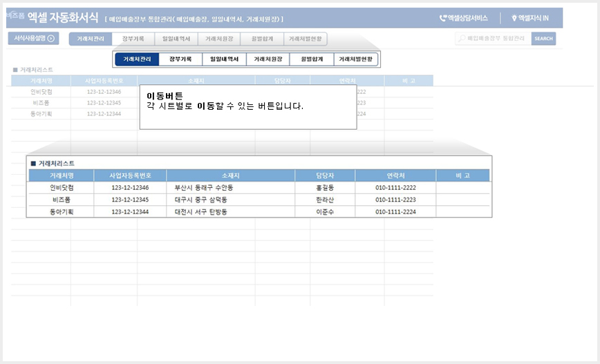The width and height of the screenshot is (600, 364).
Task: Select contact person 홍길동
Action: [x=325, y=188]
